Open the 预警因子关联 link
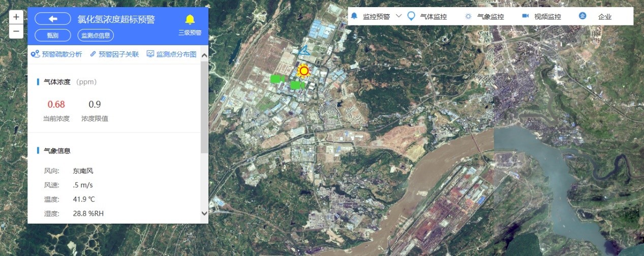 click(114, 54)
